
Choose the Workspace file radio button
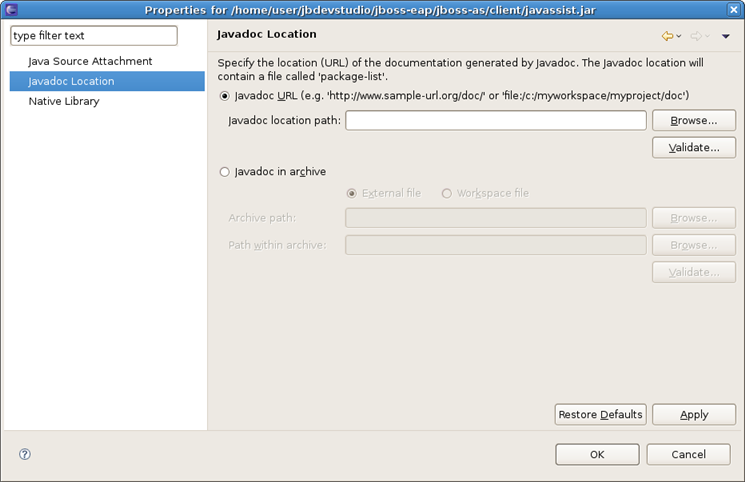(447, 193)
